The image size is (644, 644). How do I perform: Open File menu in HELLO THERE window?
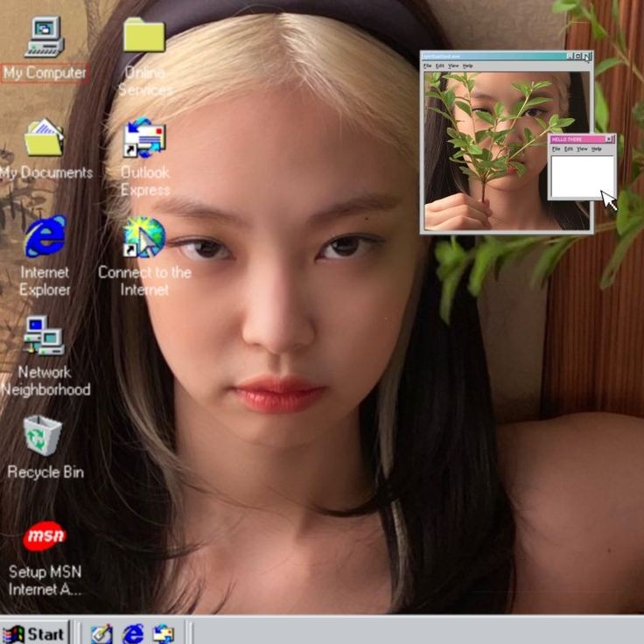click(x=556, y=149)
